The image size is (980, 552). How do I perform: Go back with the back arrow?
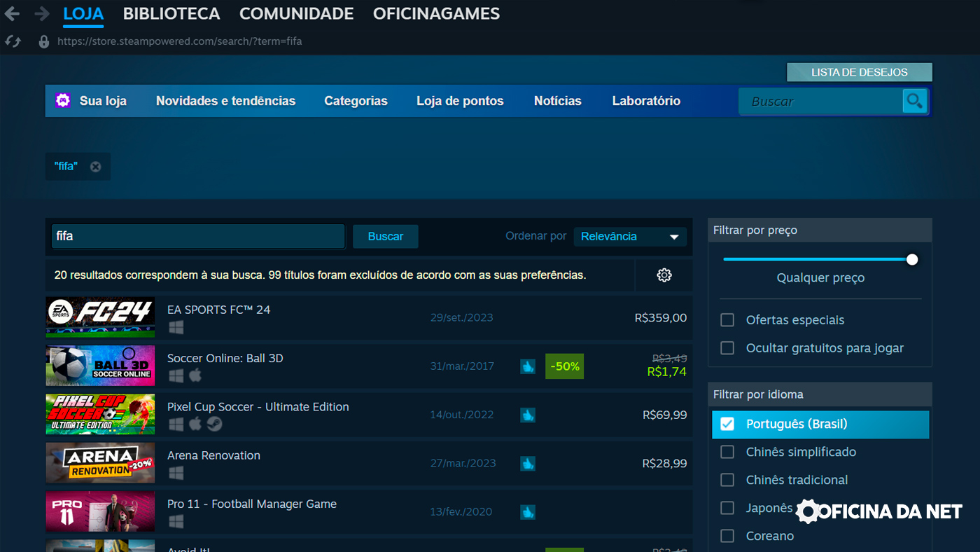coord(11,13)
